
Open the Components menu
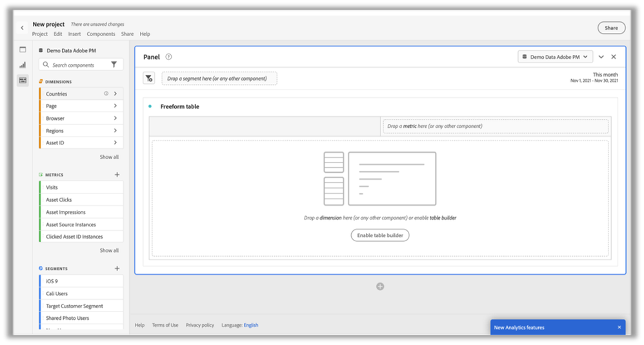(x=101, y=34)
